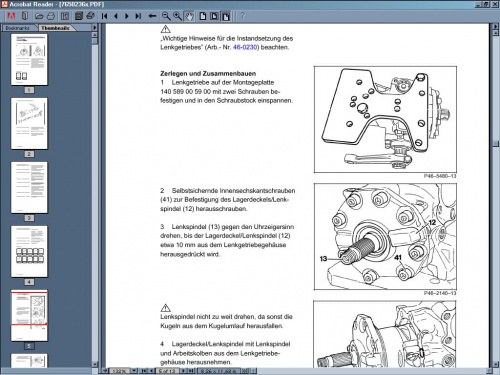This screenshot has height=375, width=500.
Task: Go to first page via toolbar arrow
Action: tap(104, 16)
